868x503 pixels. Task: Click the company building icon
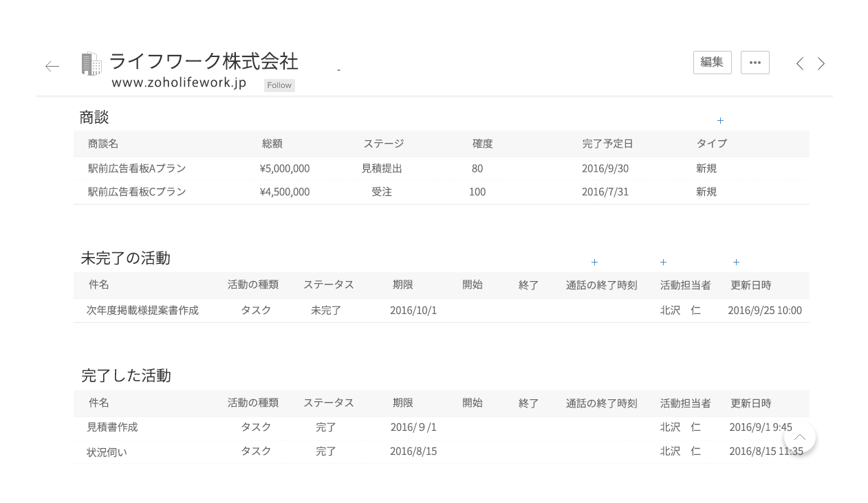[x=91, y=63]
